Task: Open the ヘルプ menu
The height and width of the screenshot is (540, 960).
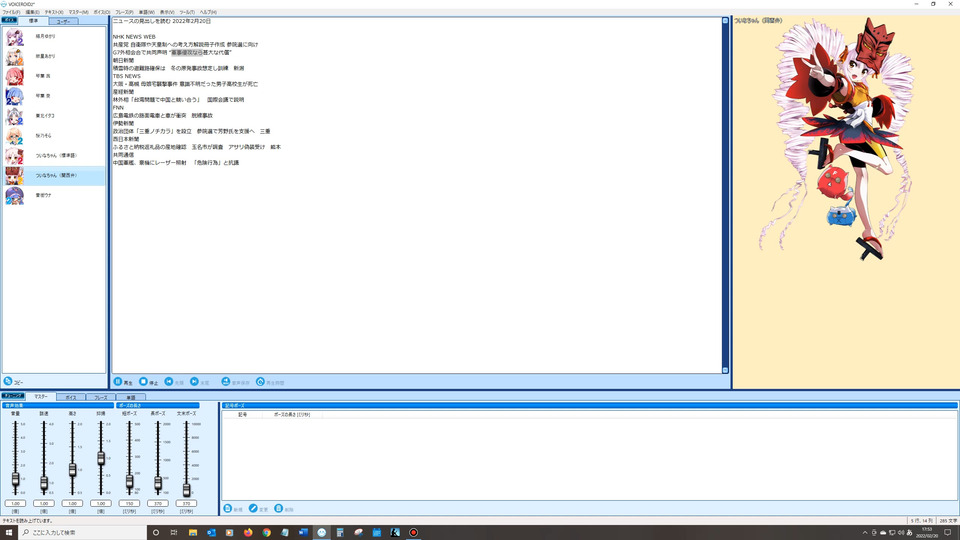Action: coord(208,12)
